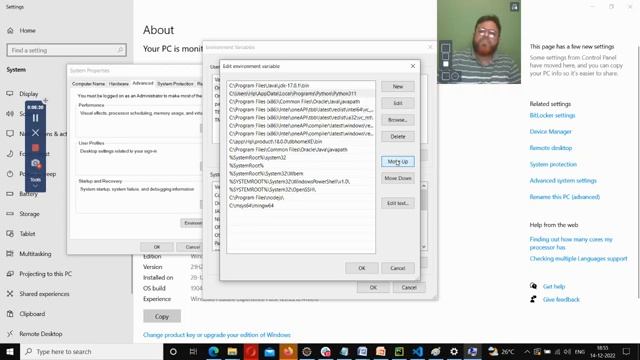640x360 pixels.
Task: Open Cortana from the taskbar
Action: (x=173, y=351)
